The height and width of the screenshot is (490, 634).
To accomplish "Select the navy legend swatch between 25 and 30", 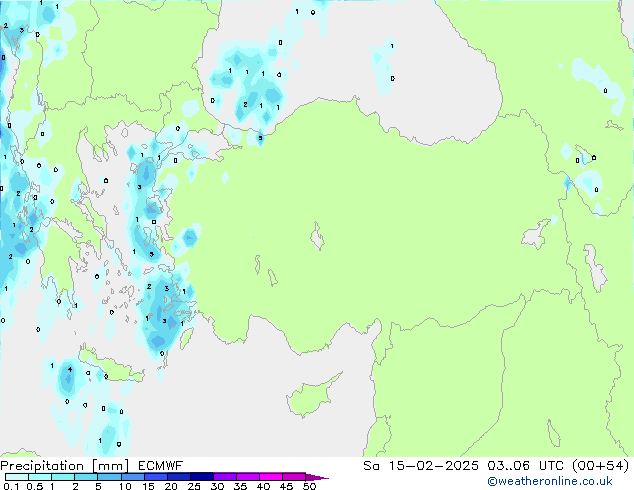I will (201, 477).
